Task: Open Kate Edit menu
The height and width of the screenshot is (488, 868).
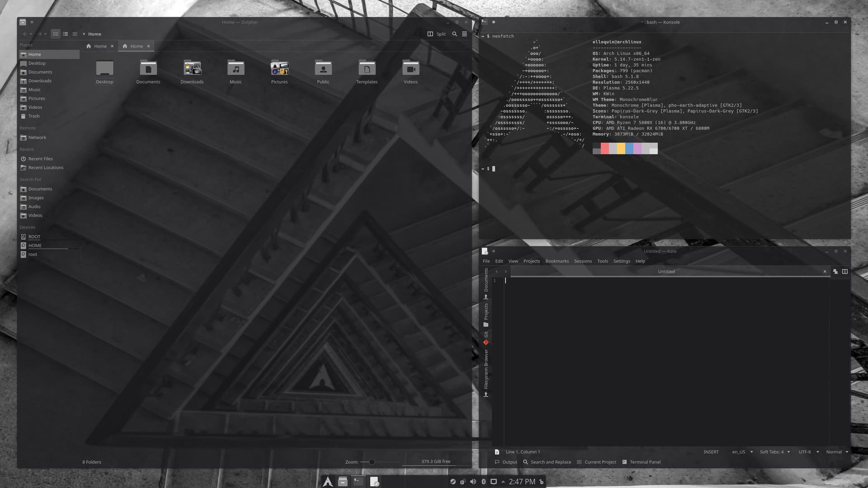Action: (x=499, y=261)
